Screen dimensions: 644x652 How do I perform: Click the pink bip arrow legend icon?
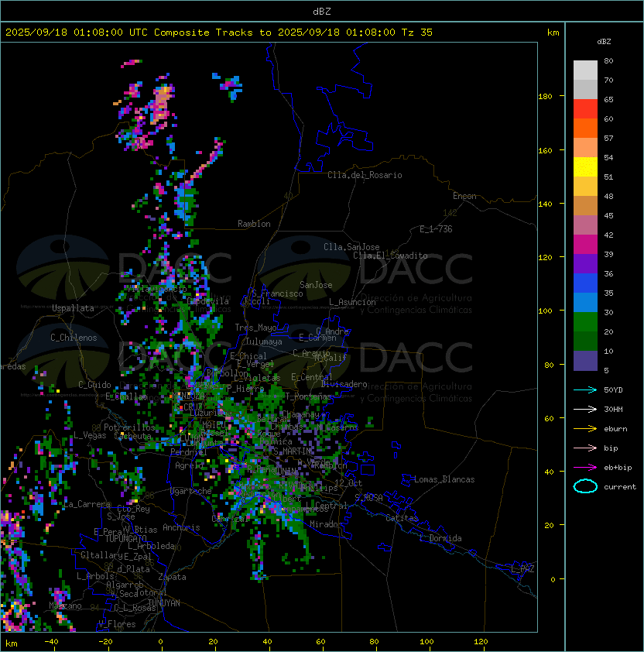585,448
